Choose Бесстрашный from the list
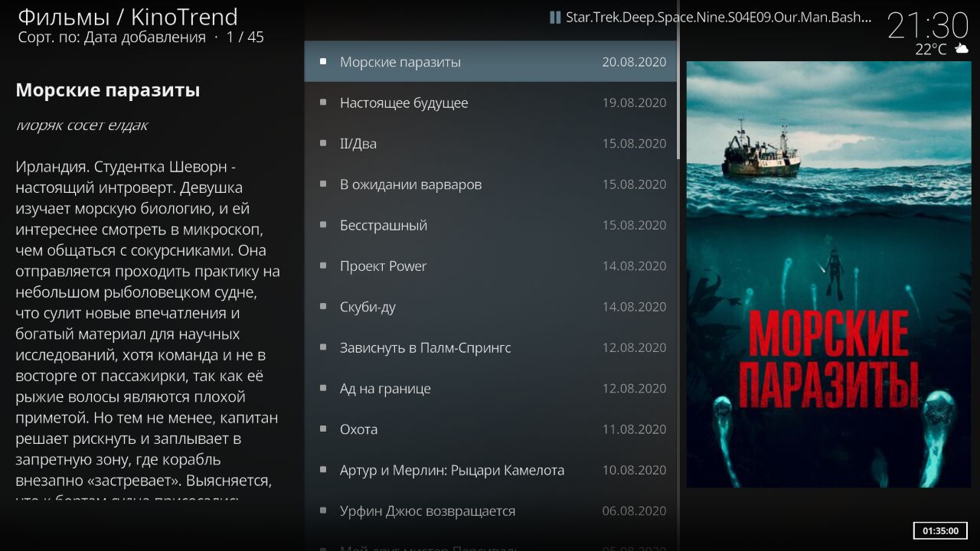 click(x=490, y=225)
